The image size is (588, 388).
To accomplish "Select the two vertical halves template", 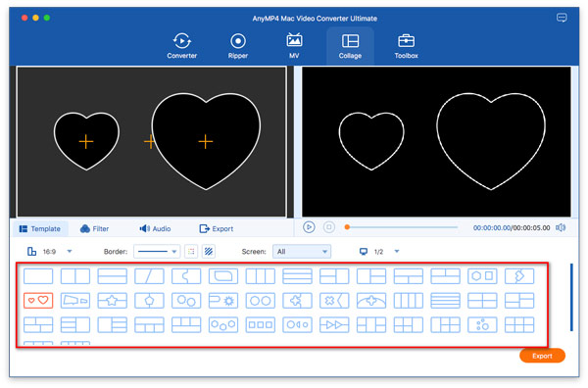I will coord(75,276).
